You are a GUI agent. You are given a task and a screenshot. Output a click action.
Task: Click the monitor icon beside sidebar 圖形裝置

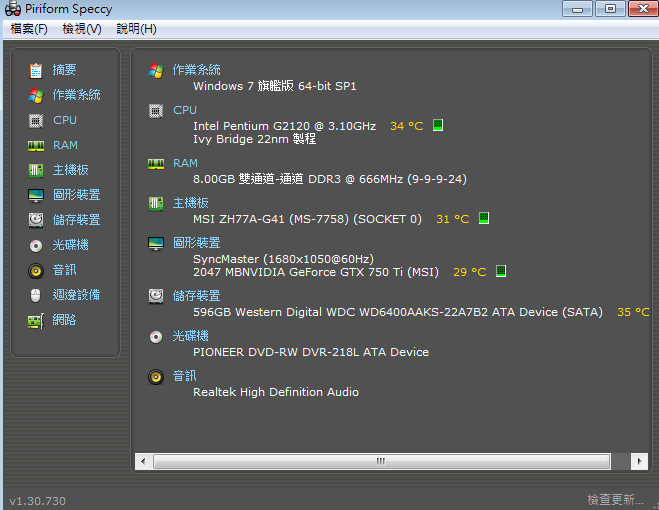(x=36, y=196)
